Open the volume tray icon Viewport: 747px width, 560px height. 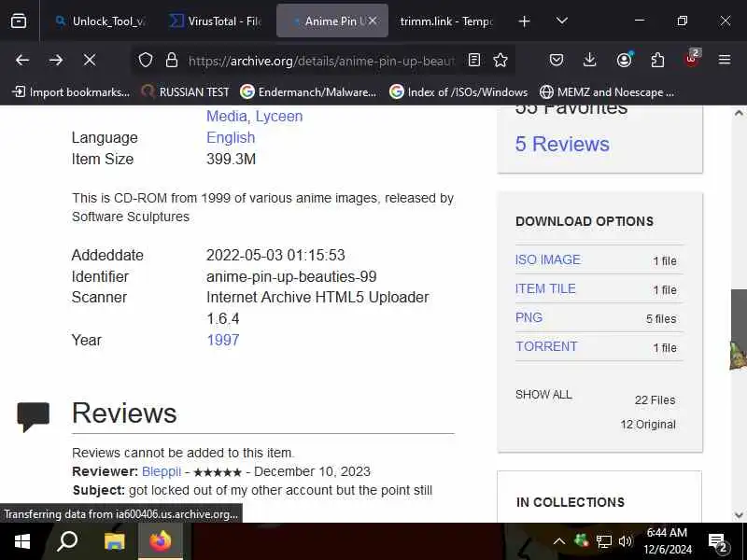coord(625,541)
